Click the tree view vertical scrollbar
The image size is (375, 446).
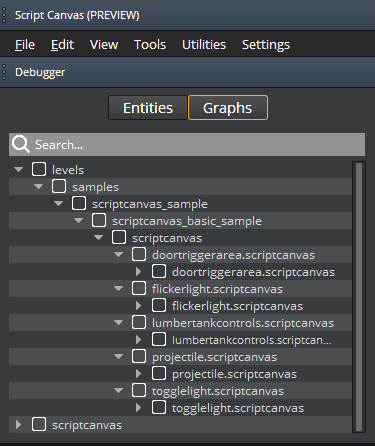coord(359,297)
